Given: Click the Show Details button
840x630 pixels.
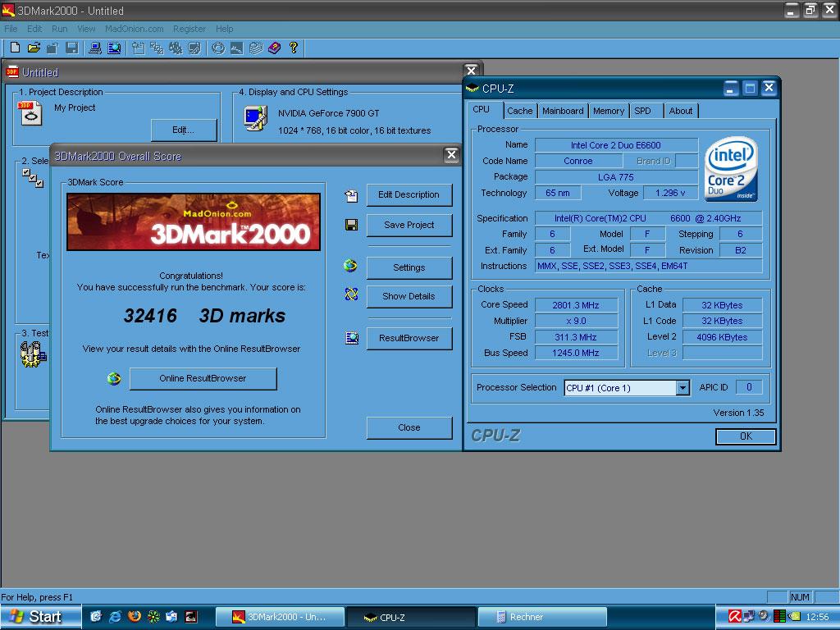Looking at the screenshot, I should pos(409,296).
